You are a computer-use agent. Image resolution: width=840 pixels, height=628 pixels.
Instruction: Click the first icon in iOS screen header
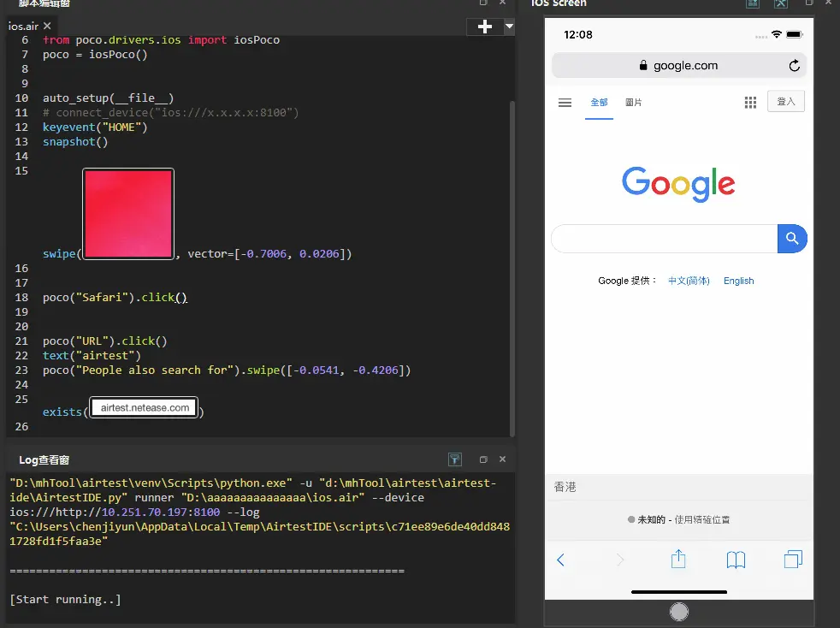click(753, 3)
